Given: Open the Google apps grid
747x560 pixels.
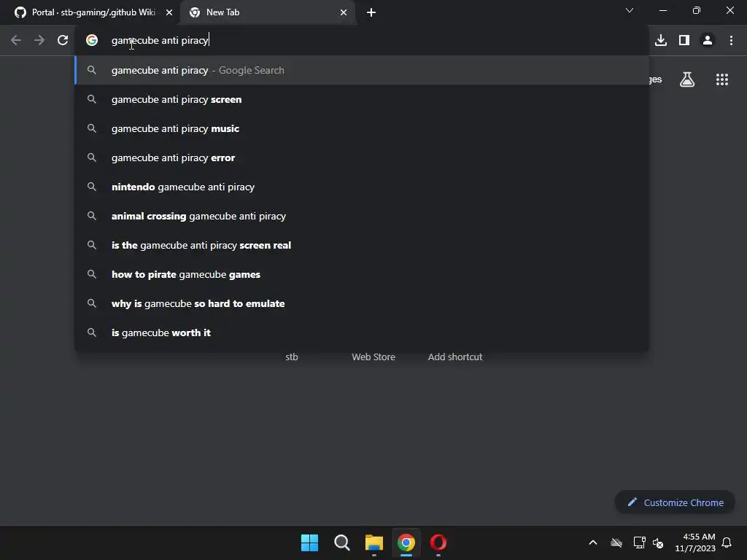Looking at the screenshot, I should (x=721, y=79).
